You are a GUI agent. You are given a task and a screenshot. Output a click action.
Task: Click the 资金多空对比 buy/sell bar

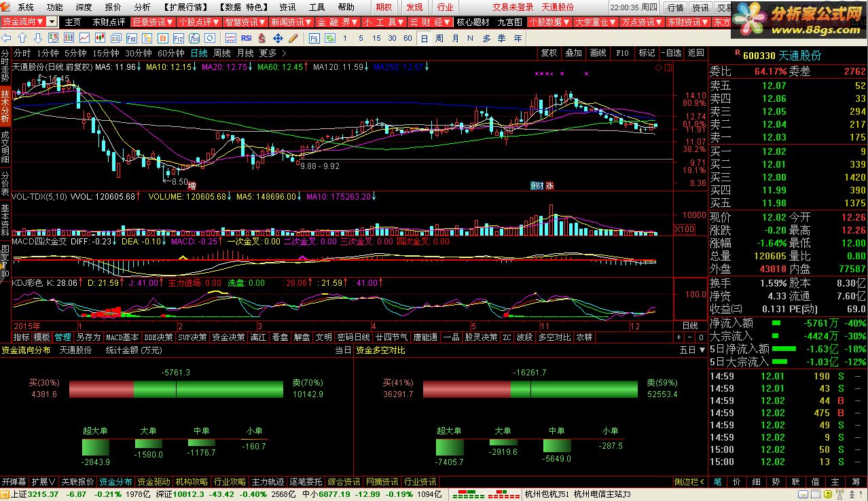[530, 389]
